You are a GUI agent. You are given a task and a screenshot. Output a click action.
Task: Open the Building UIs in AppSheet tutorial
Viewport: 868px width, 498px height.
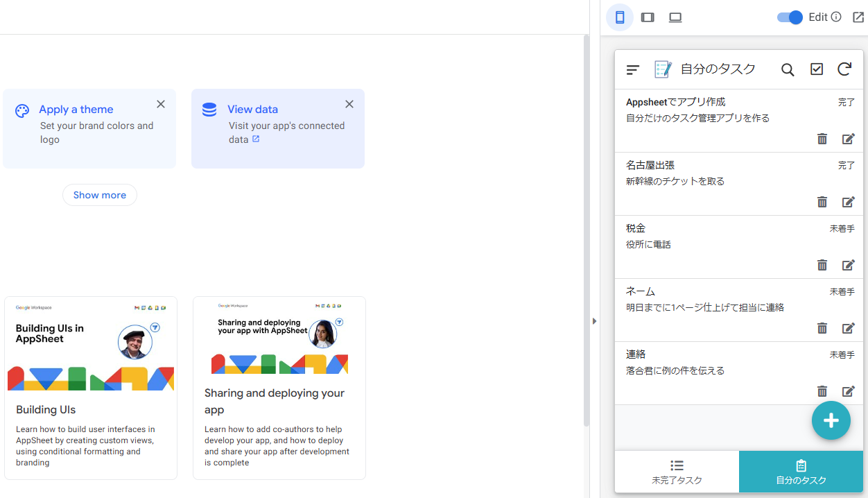[90, 388]
